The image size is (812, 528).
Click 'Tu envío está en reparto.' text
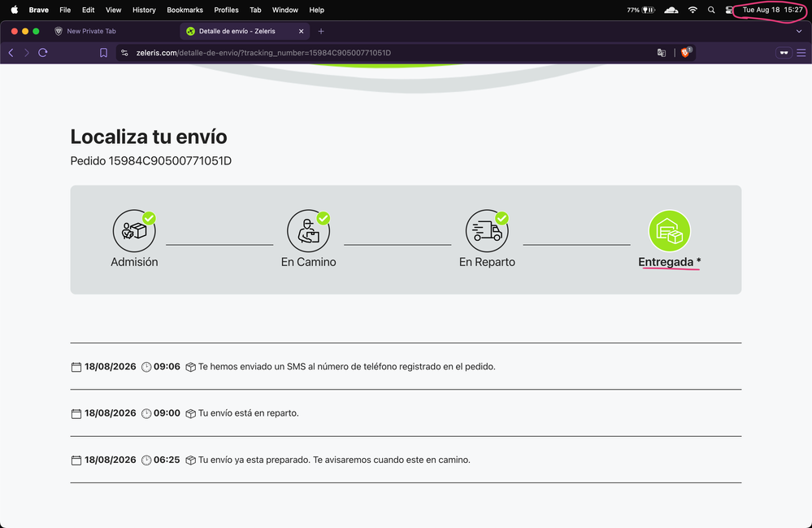[249, 413]
